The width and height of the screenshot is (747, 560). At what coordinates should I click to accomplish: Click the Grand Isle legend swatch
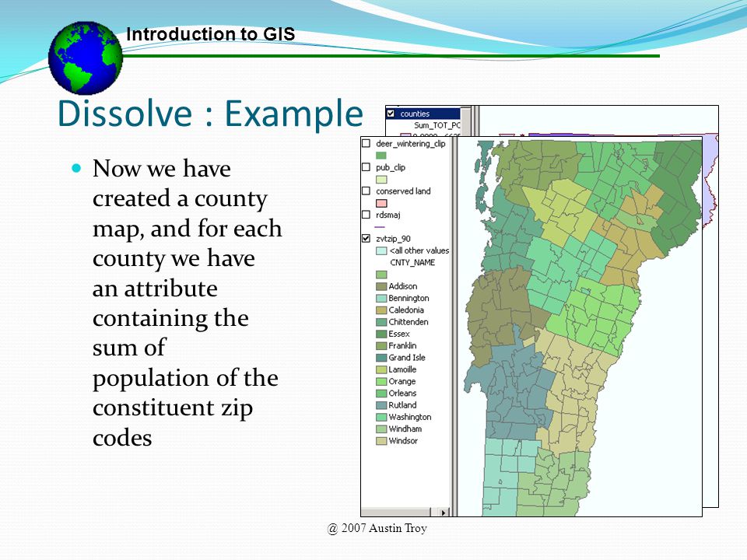(x=381, y=358)
